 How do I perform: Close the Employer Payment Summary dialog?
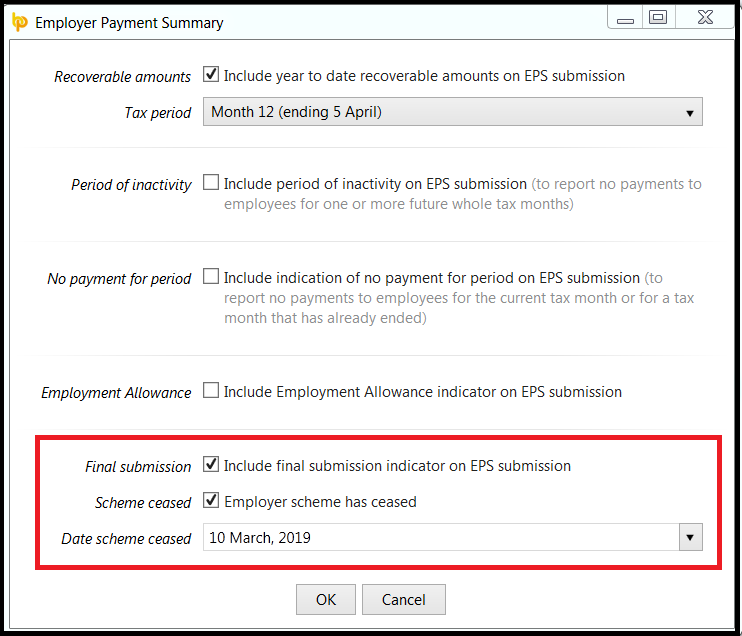coord(705,18)
